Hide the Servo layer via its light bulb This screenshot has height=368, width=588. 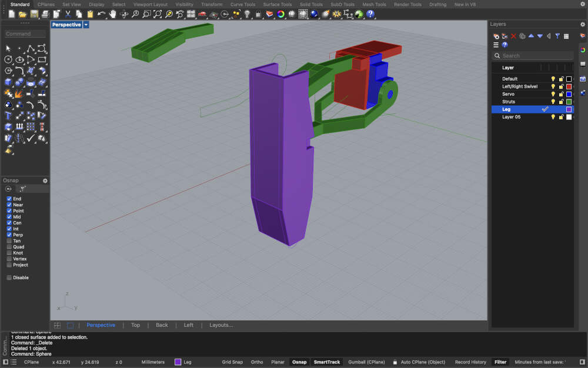pos(553,94)
